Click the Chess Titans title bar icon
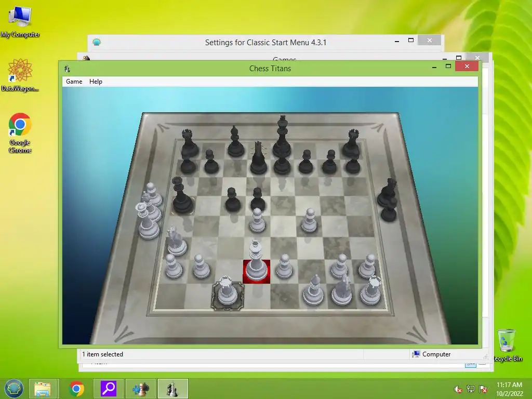The width and height of the screenshot is (532, 399). click(67, 69)
